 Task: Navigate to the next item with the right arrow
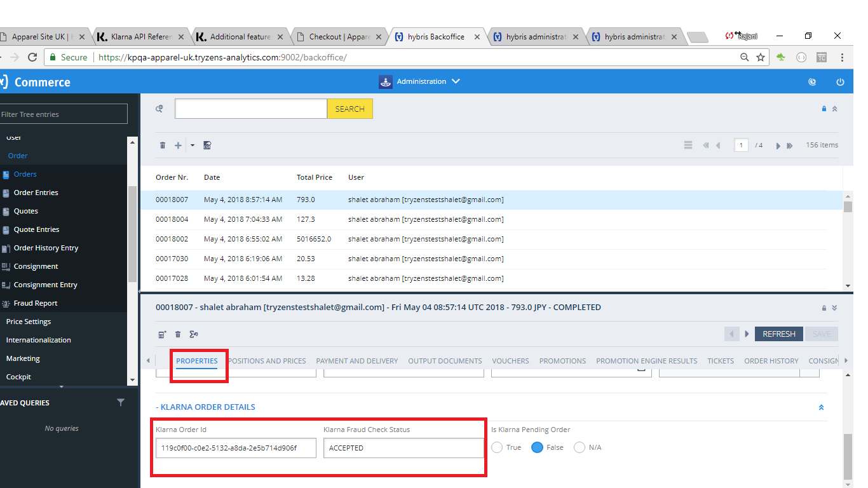click(747, 334)
